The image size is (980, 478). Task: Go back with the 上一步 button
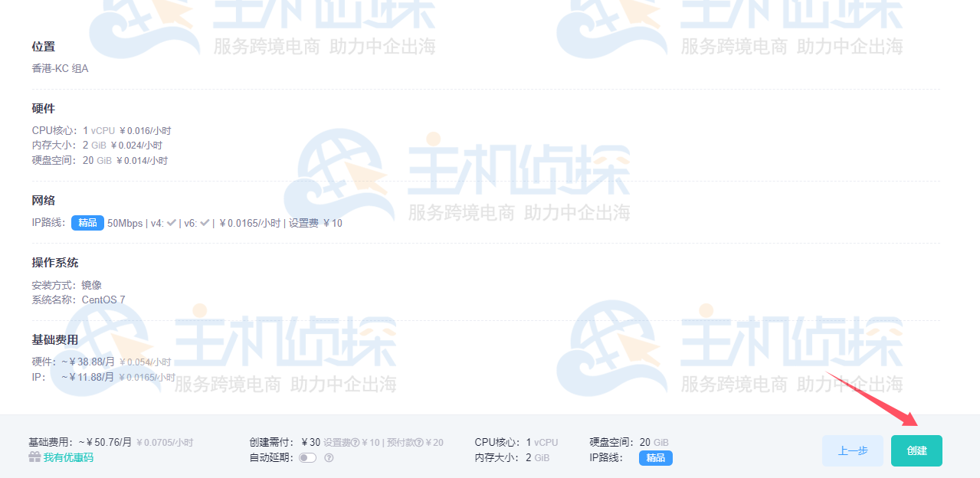point(853,450)
